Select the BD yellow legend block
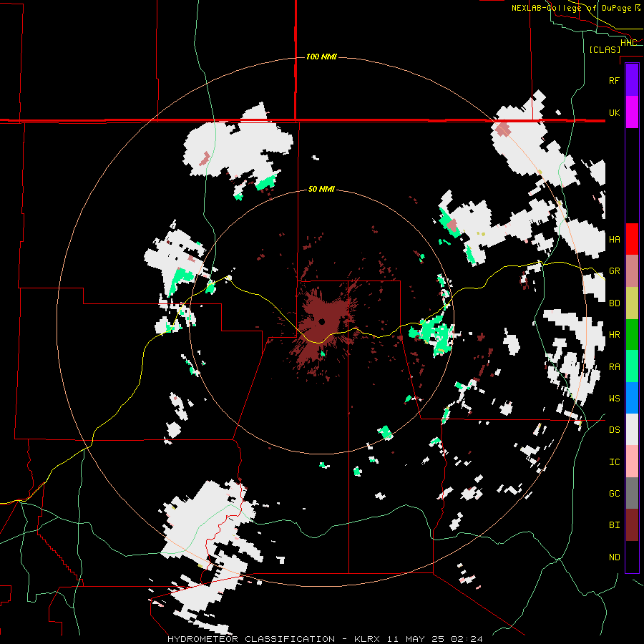The image size is (644, 644). point(632,303)
